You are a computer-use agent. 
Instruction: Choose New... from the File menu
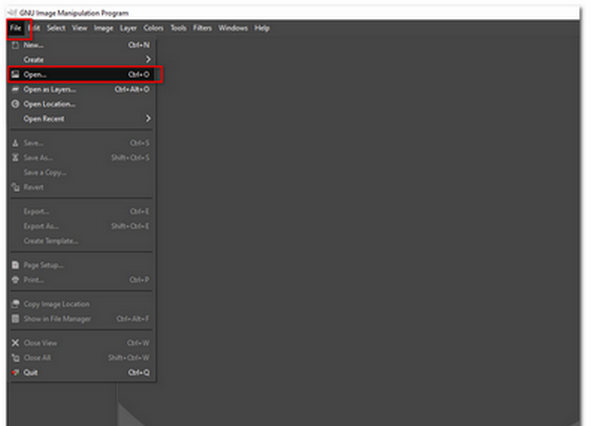(x=81, y=45)
